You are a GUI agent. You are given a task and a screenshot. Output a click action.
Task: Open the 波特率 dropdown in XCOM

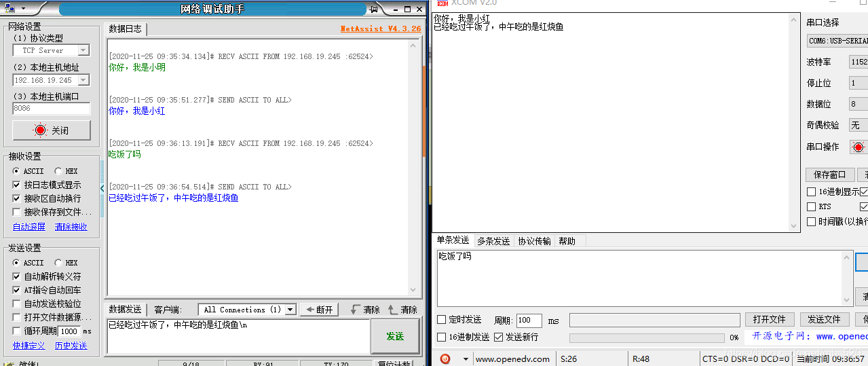click(858, 62)
